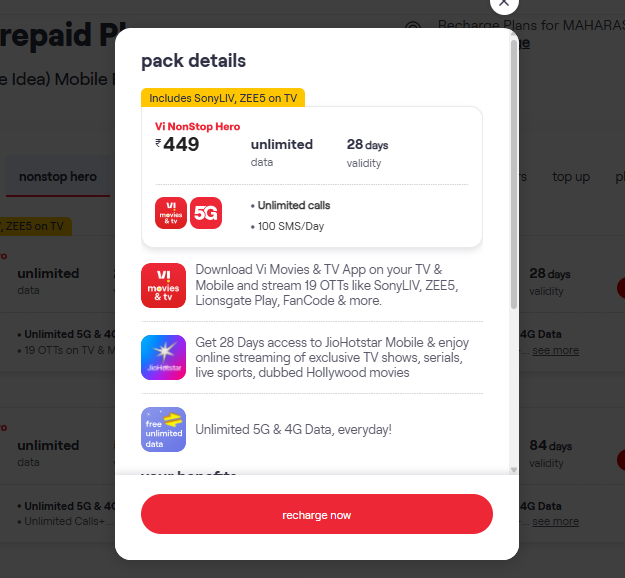Screen dimensions: 625x578
Task: Click the Vi NonStop Hero plan title
Action: [x=197, y=126]
